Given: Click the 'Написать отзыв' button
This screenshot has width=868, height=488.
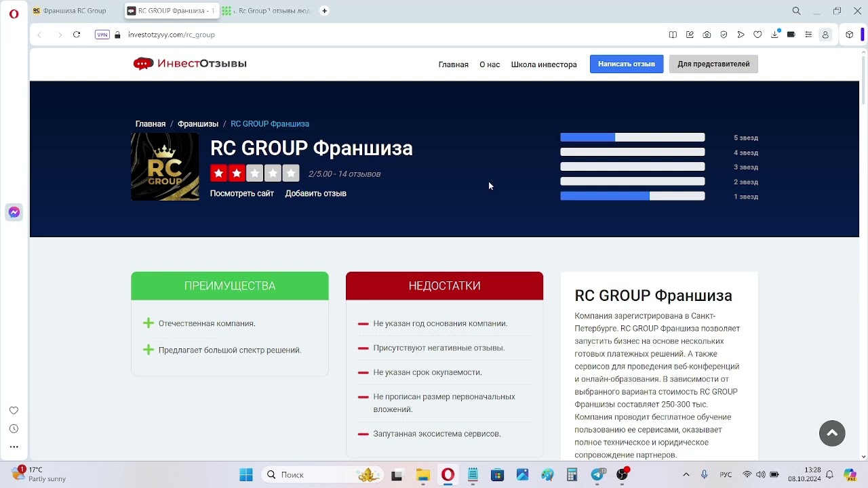Looking at the screenshot, I should (627, 64).
